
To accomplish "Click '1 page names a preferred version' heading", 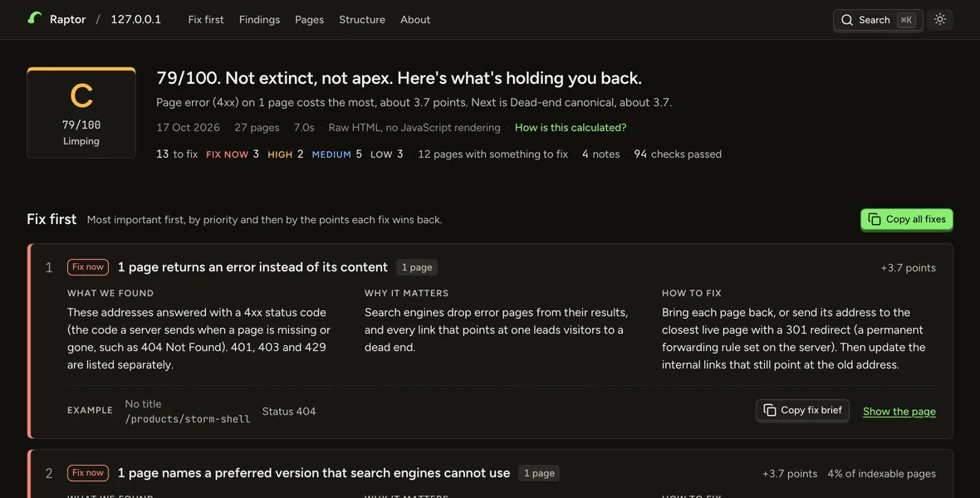I will [314, 473].
